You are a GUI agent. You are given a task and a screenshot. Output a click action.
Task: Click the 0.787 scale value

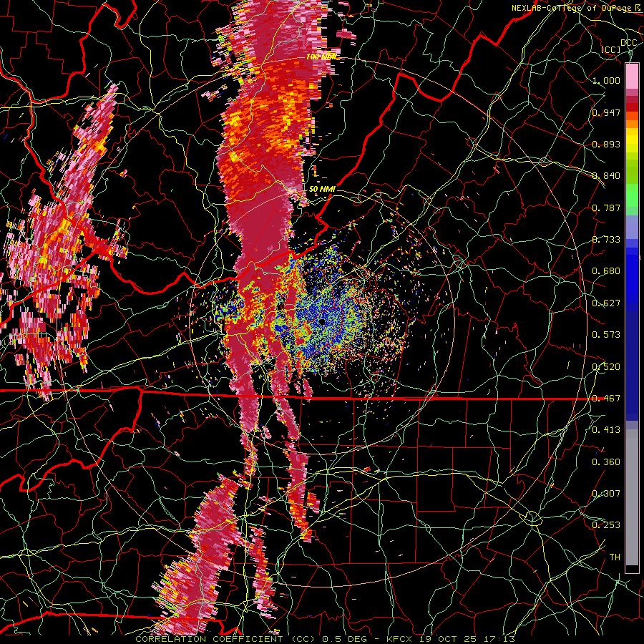[x=606, y=208]
